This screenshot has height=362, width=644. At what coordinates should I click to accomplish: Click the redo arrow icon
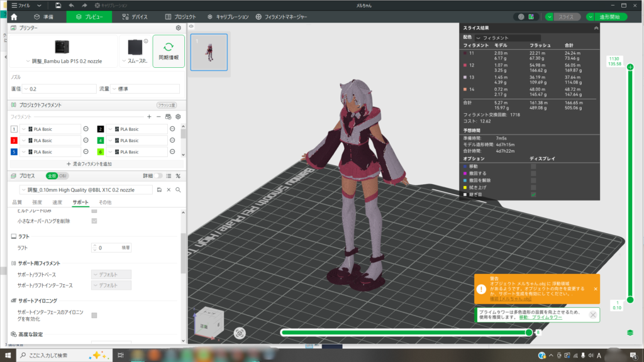click(x=84, y=5)
